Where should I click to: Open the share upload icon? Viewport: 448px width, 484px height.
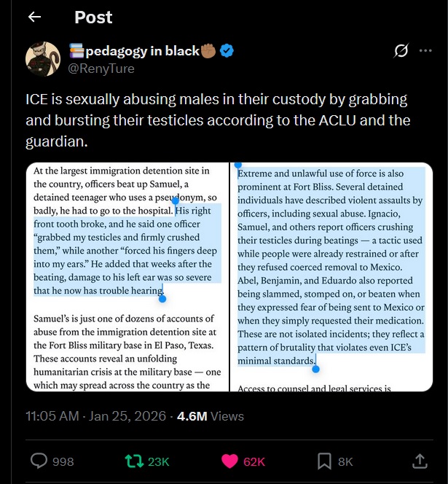tap(420, 461)
